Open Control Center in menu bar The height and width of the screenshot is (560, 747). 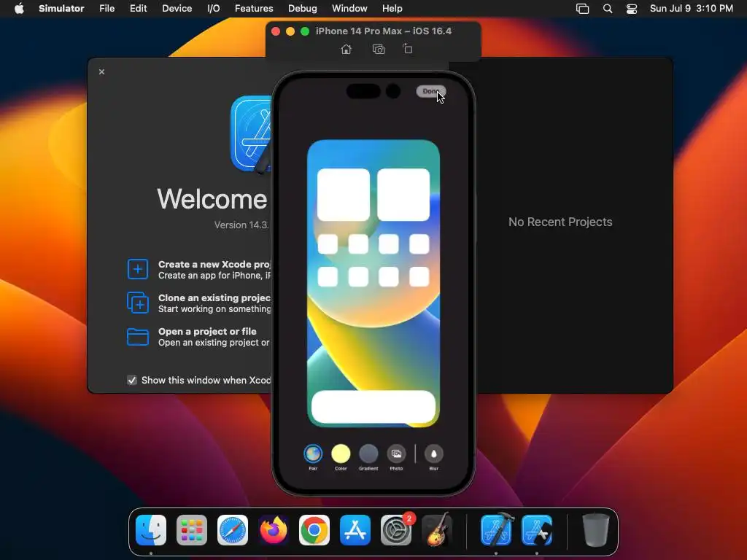click(632, 9)
